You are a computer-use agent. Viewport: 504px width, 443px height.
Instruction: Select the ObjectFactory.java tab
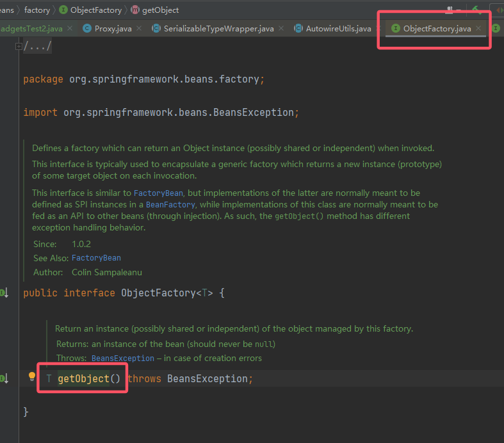coord(437,29)
